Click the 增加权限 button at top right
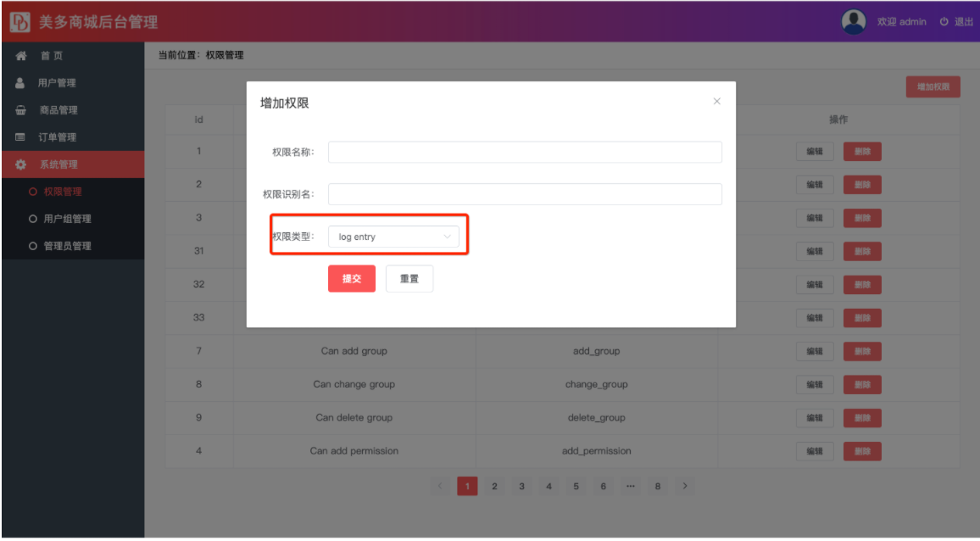The image size is (980, 541). (x=933, y=87)
